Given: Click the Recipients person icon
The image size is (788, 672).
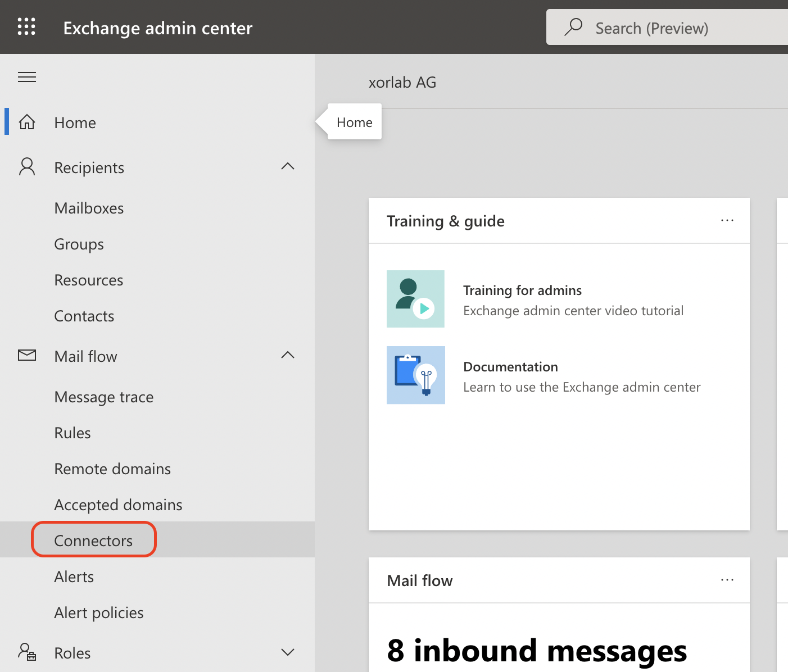Looking at the screenshot, I should point(27,167).
